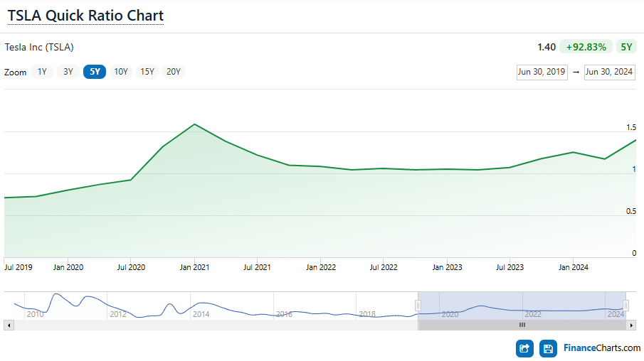644x361 pixels.
Task: Set zoom to 20Y
Action: [174, 72]
